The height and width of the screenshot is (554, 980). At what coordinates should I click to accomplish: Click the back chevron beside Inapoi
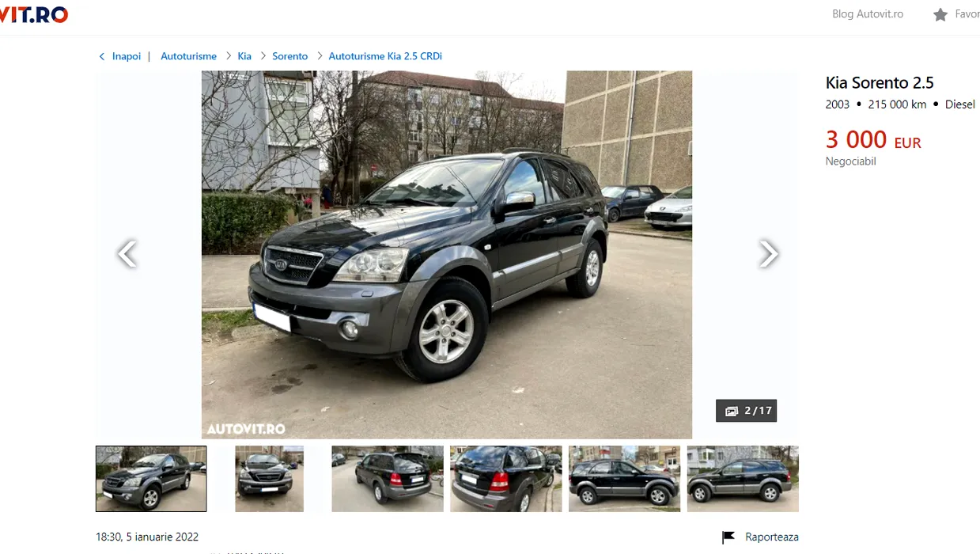click(x=101, y=56)
